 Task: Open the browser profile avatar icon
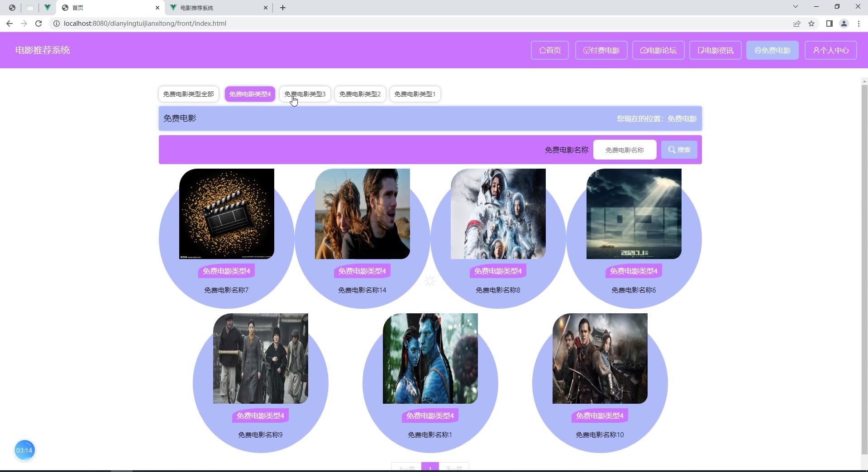844,24
